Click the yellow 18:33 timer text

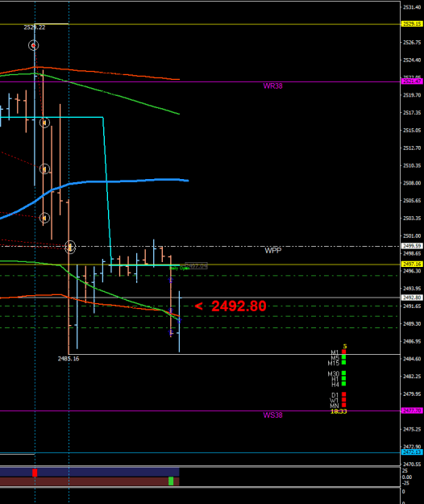click(x=339, y=411)
